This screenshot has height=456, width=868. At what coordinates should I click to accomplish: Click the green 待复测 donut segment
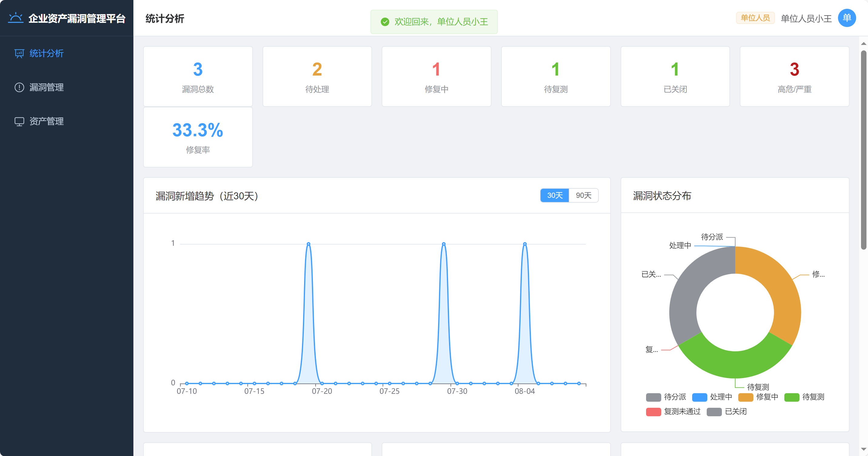(735, 364)
